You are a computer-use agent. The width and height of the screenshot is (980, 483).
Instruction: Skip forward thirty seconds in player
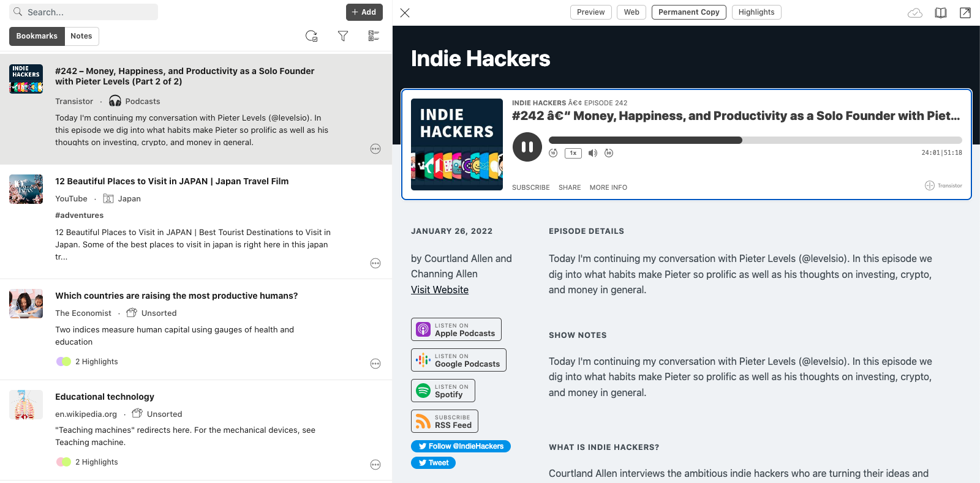tap(609, 153)
